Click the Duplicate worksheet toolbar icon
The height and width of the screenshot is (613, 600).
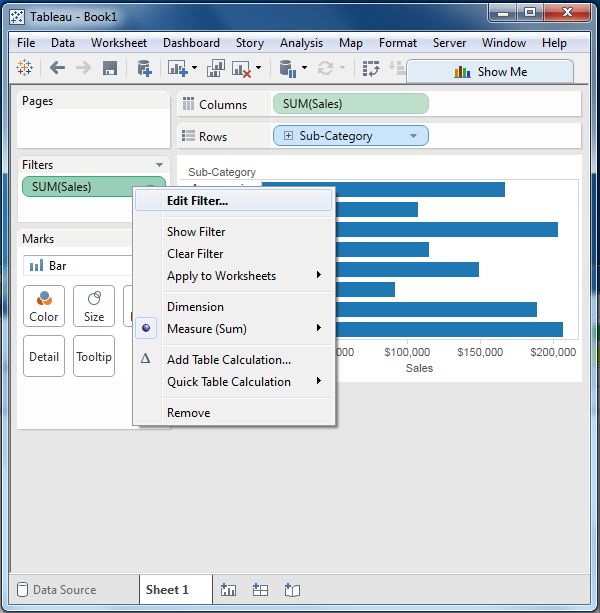[x=216, y=68]
